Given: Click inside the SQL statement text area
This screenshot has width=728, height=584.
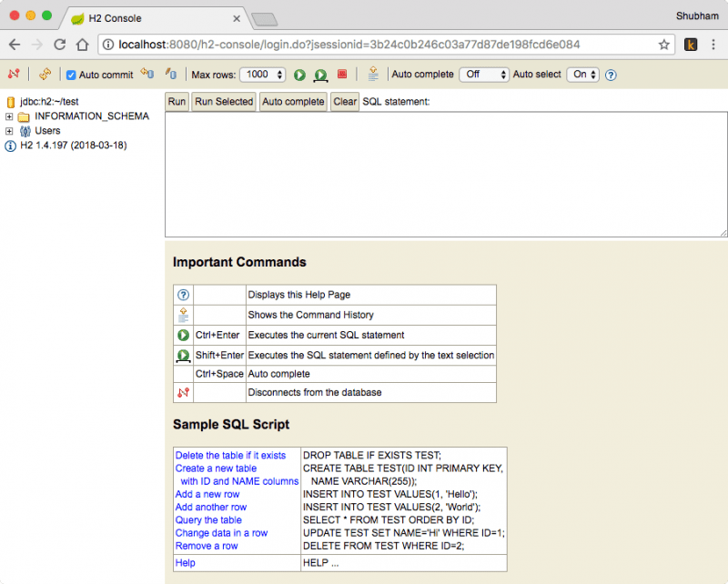Looking at the screenshot, I should point(446,175).
